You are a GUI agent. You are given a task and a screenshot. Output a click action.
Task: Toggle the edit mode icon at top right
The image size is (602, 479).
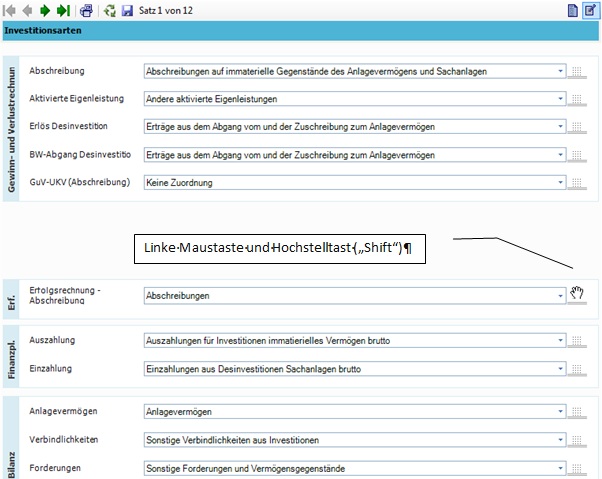[590, 10]
